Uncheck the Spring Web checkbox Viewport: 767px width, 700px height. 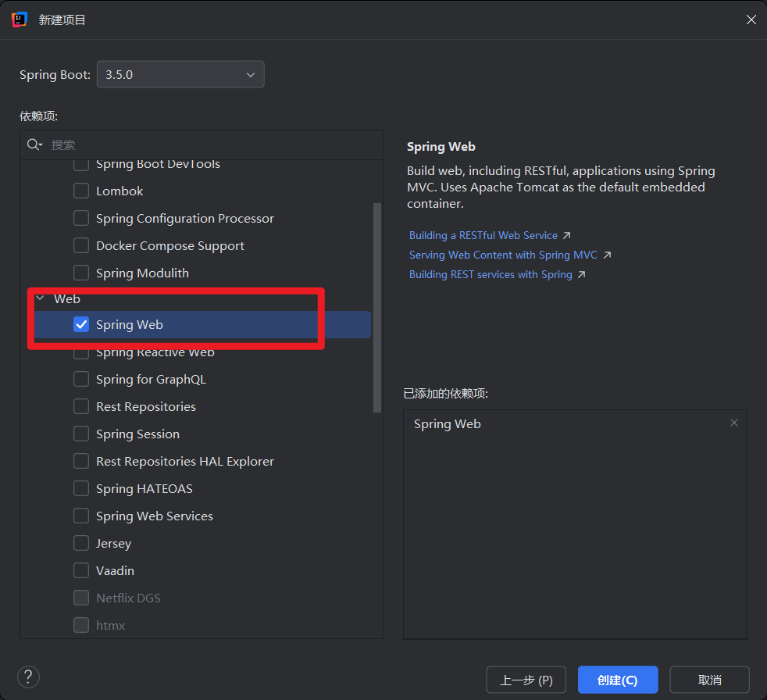81,324
